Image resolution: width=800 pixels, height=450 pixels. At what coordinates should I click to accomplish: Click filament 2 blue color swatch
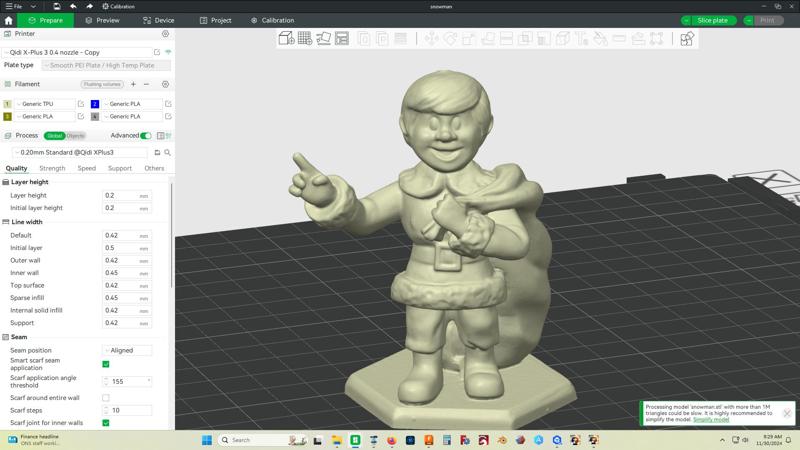[95, 104]
